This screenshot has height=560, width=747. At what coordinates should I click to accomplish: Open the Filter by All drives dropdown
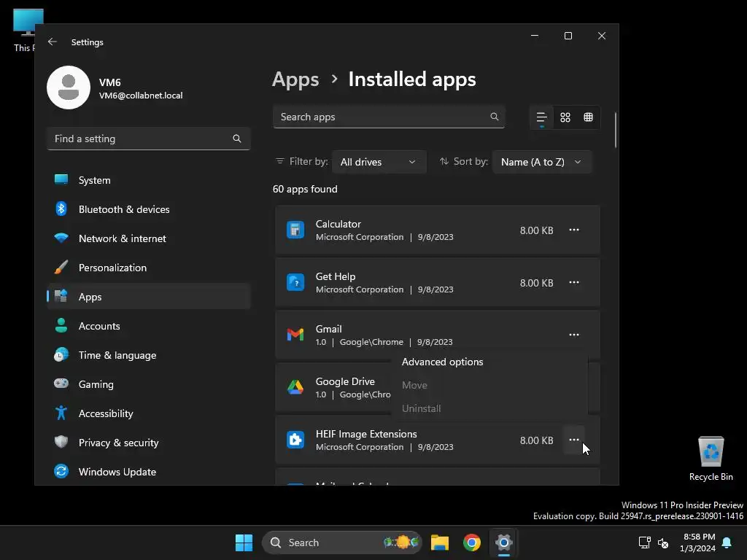coord(379,162)
